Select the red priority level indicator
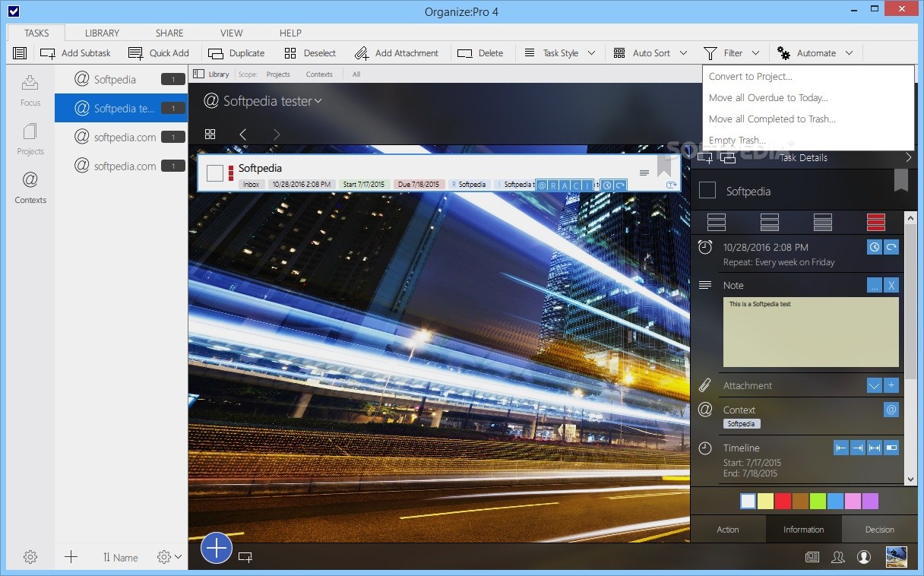Screen dimensions: 924x576 point(876,222)
